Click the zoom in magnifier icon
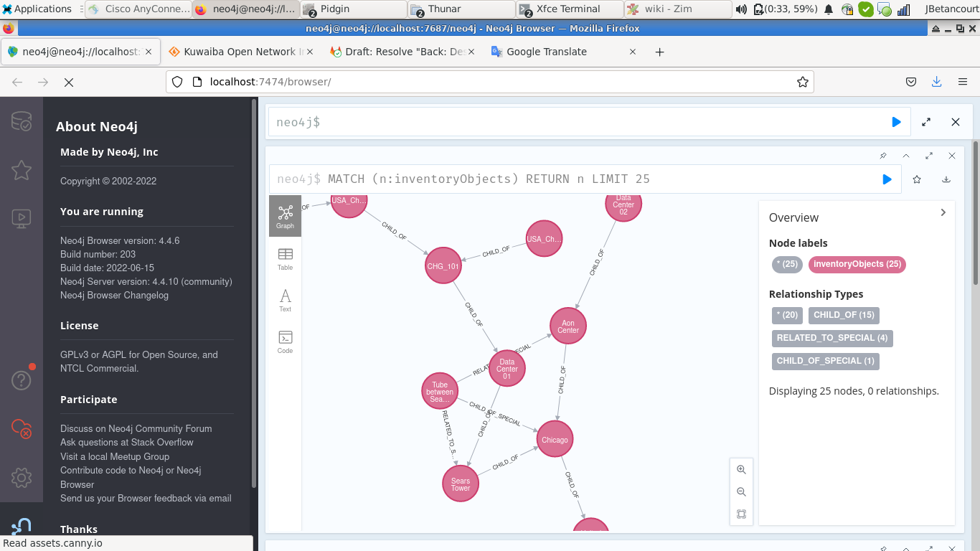 pos(741,470)
